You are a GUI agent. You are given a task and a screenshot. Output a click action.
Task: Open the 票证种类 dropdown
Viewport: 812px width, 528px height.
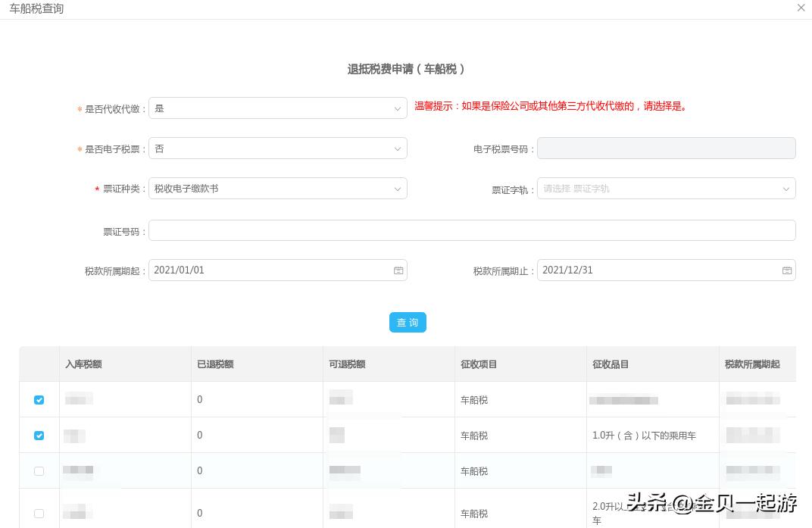click(x=277, y=188)
